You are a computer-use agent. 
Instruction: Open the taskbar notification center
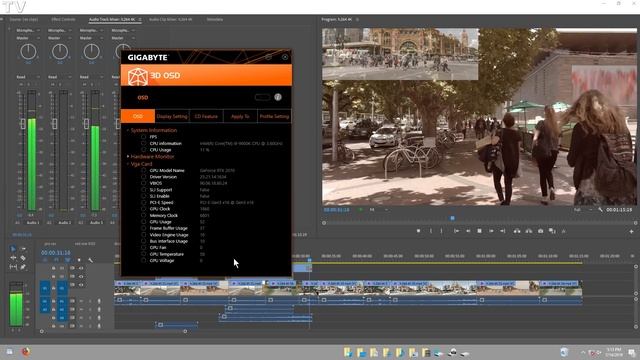[632, 352]
